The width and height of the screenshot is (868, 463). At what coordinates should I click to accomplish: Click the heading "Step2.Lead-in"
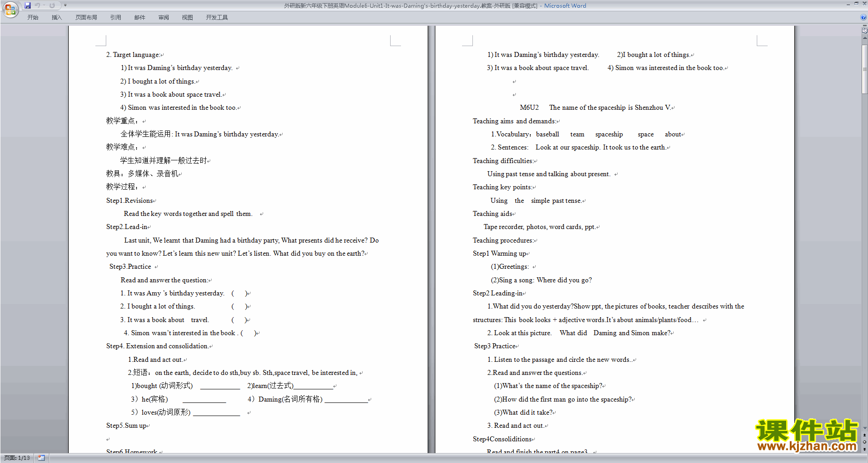tap(127, 227)
